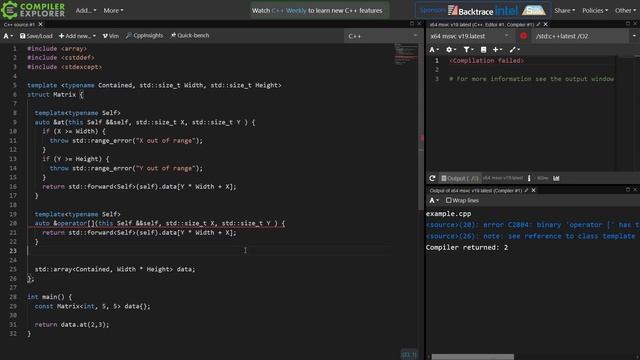Click error C2804 link at source line 20

[x=532, y=225]
